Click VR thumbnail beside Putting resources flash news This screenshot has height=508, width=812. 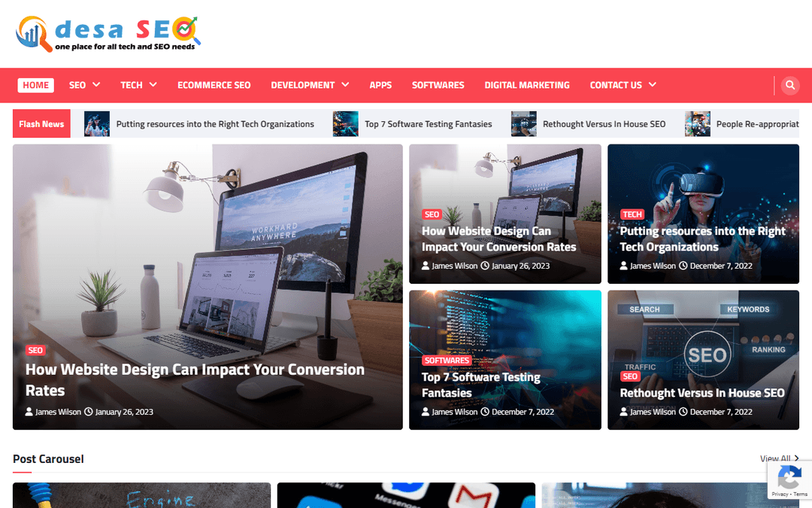click(97, 124)
